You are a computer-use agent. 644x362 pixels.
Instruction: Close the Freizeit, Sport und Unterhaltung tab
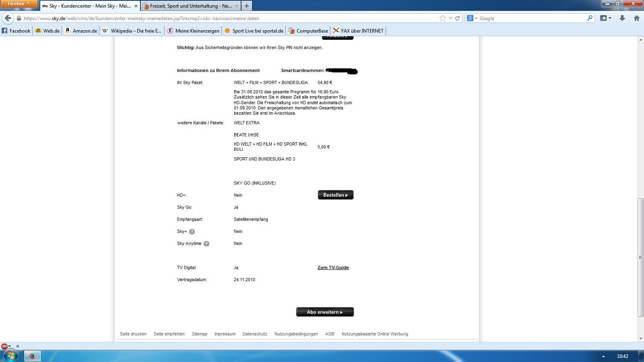pyautogui.click(x=237, y=6)
